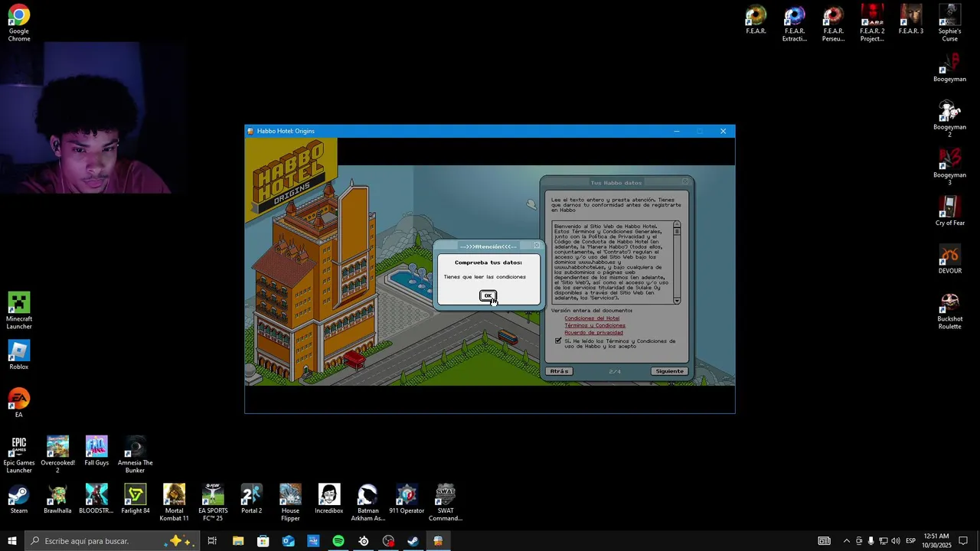The width and height of the screenshot is (980, 551).
Task: Select the Fall Guys desktop icon
Action: pos(96,450)
